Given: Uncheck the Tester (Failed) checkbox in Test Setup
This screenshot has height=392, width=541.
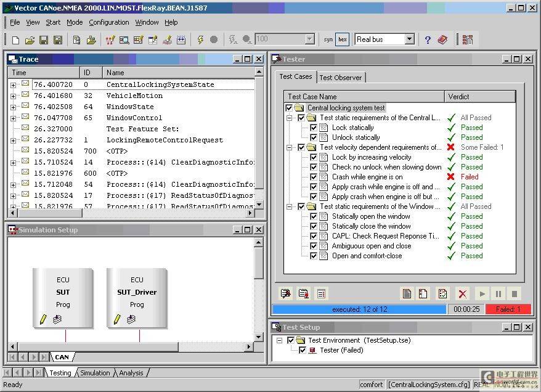Looking at the screenshot, I should coord(303,350).
